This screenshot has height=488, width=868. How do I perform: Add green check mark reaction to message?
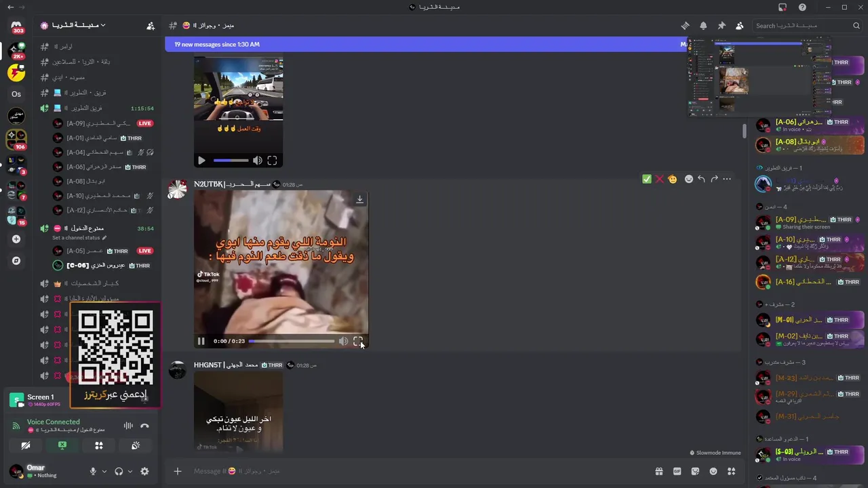pyautogui.click(x=647, y=179)
